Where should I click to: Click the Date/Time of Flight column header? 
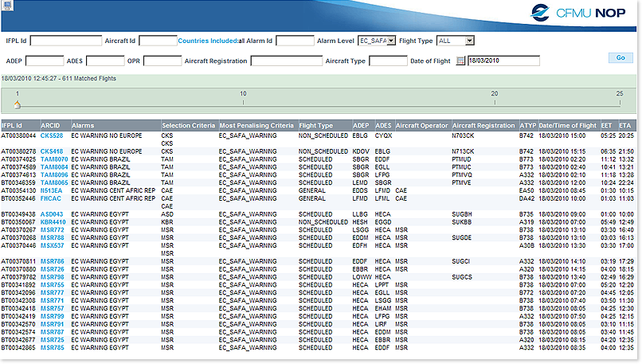567,126
